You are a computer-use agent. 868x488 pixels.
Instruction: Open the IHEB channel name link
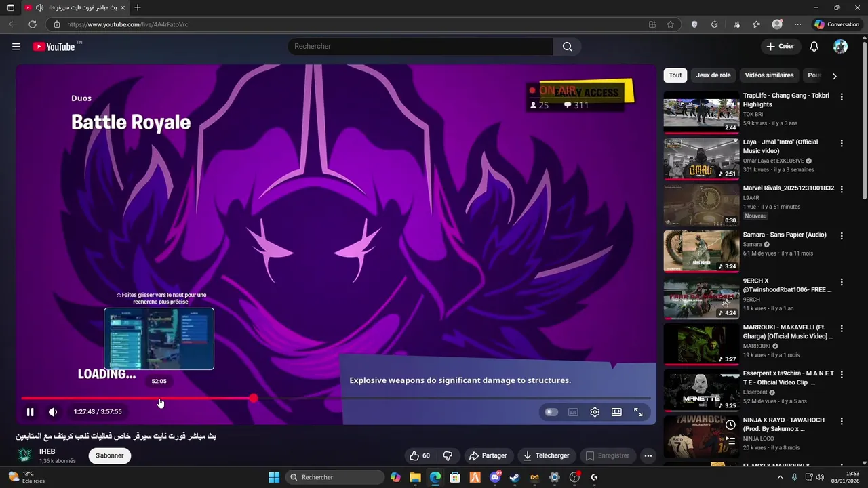click(47, 451)
